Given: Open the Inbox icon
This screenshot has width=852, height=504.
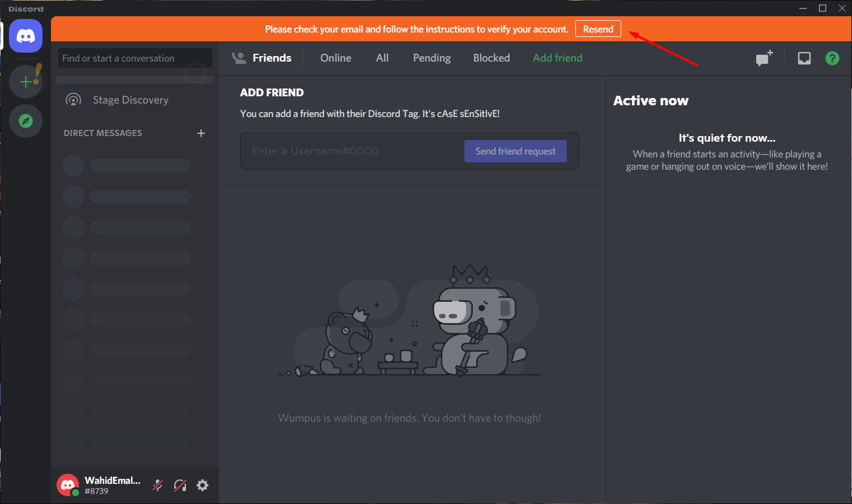Looking at the screenshot, I should pyautogui.click(x=804, y=58).
